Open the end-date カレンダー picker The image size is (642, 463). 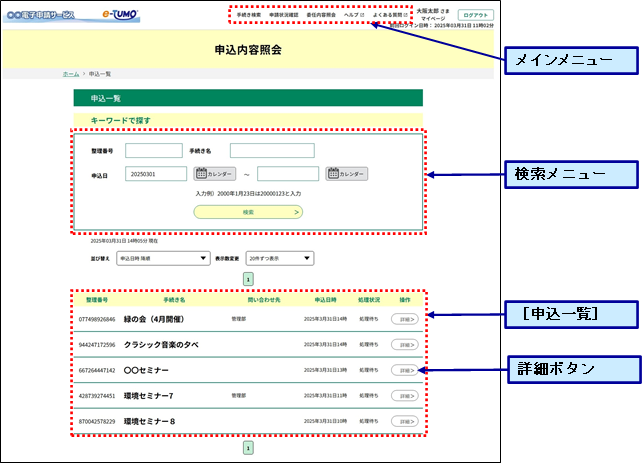[x=347, y=174]
